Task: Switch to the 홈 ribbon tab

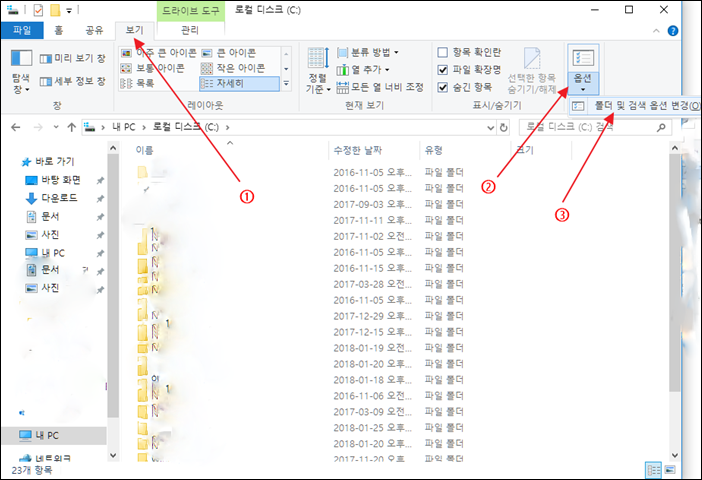Action: [59, 30]
